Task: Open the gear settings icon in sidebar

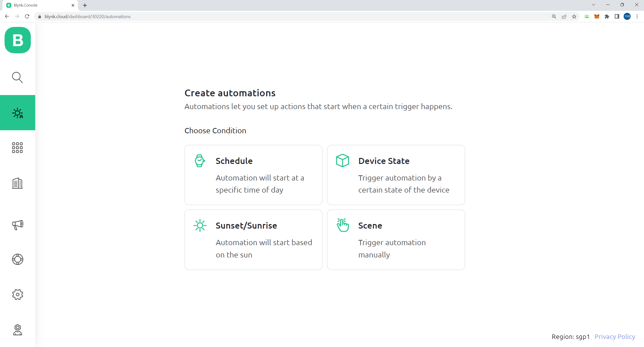Action: pos(17,294)
